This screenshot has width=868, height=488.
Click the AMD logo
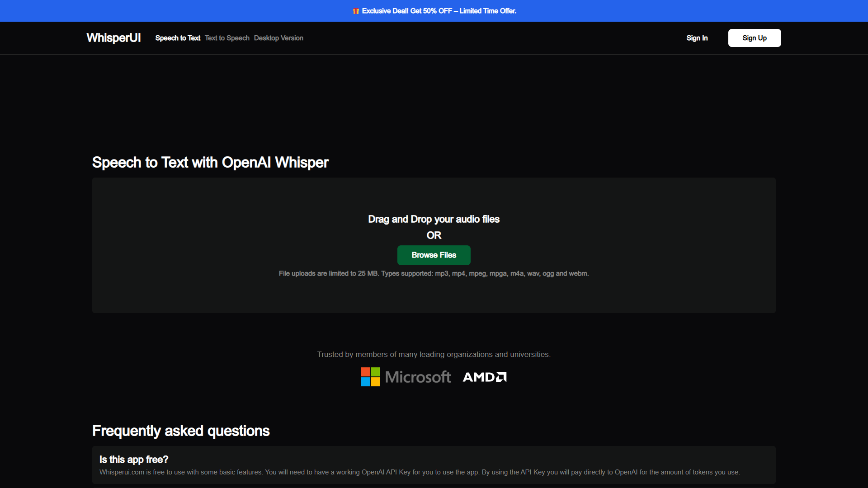[485, 377]
